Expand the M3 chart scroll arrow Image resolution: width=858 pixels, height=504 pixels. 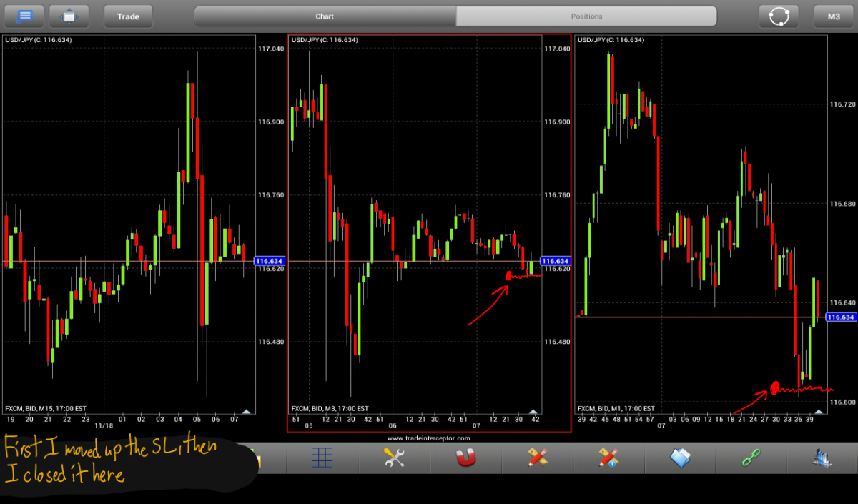(x=533, y=411)
